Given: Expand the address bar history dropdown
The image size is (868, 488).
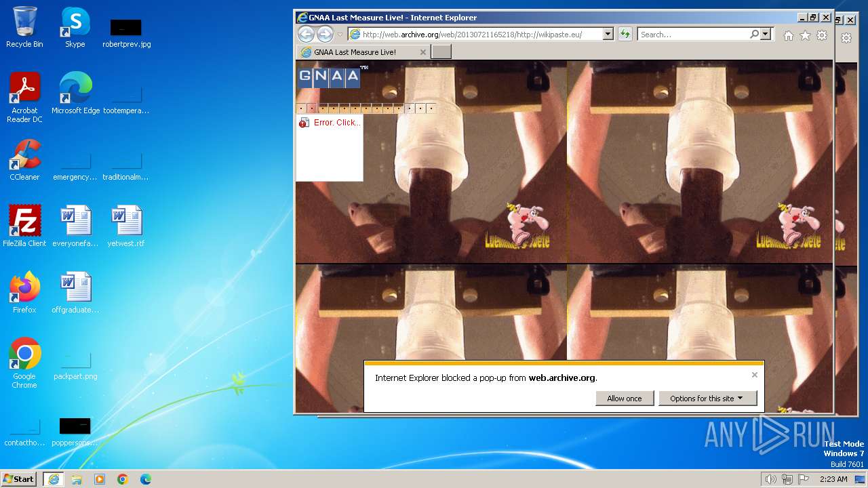Looking at the screenshot, I should [x=608, y=34].
